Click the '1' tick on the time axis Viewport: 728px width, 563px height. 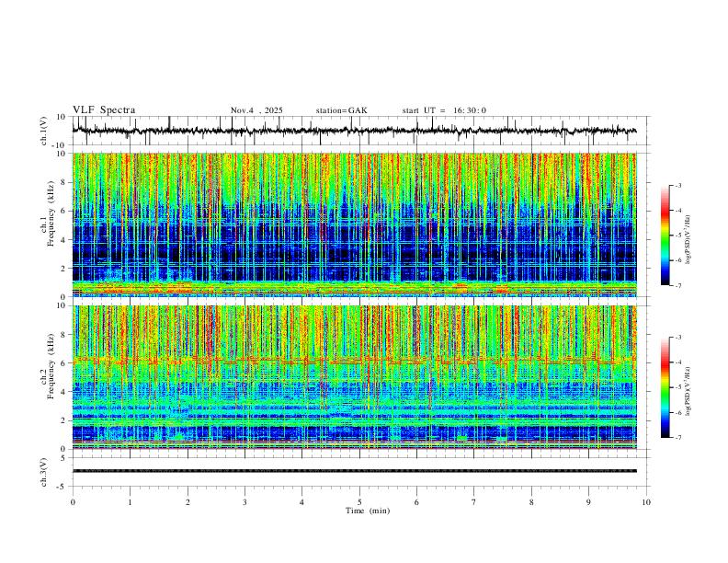(x=130, y=502)
